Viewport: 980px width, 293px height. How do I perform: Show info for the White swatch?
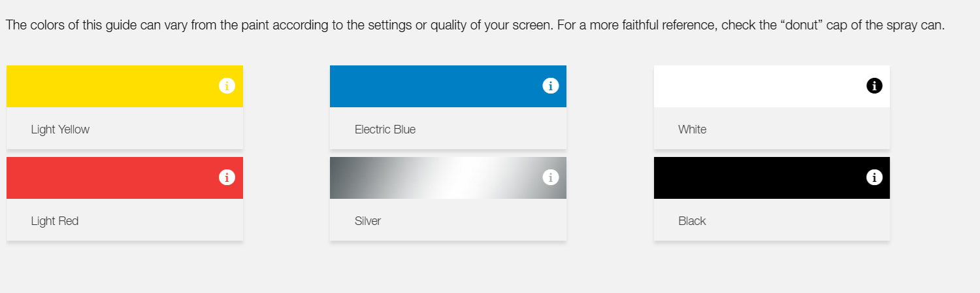[x=874, y=86]
